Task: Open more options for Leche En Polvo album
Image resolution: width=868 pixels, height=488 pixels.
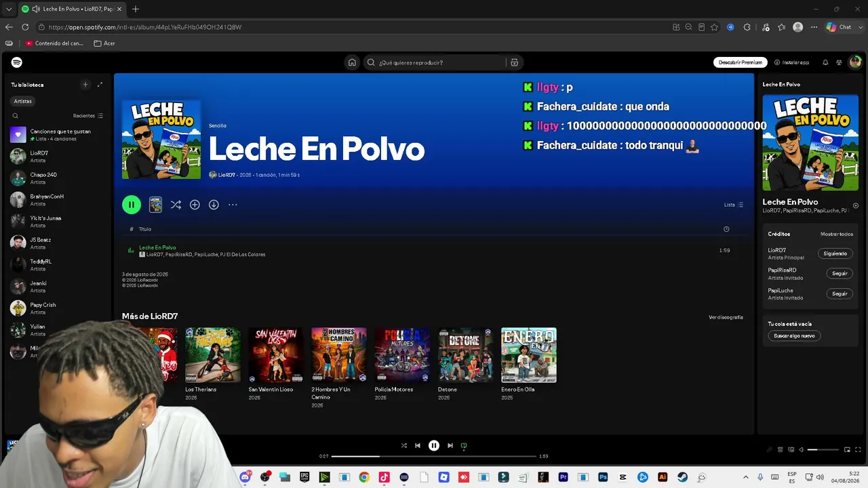Action: [x=233, y=205]
